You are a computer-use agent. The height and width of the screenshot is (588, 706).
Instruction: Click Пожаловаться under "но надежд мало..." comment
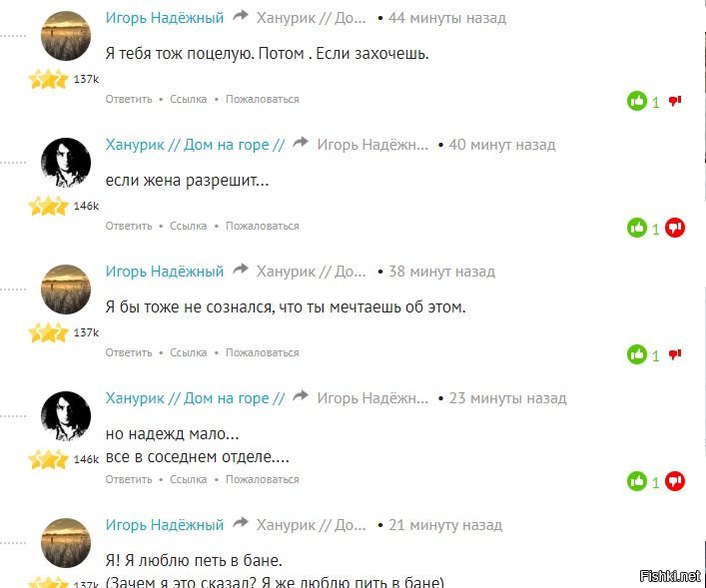pyautogui.click(x=262, y=479)
